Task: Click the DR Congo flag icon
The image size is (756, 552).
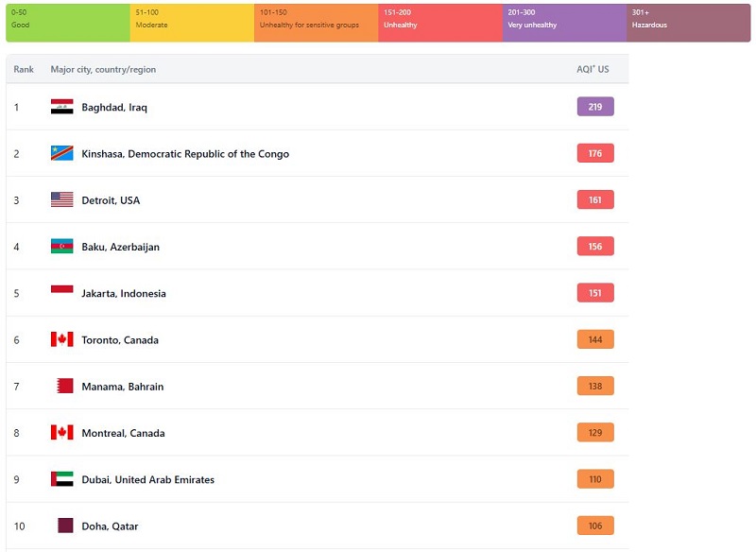Action: pos(61,153)
